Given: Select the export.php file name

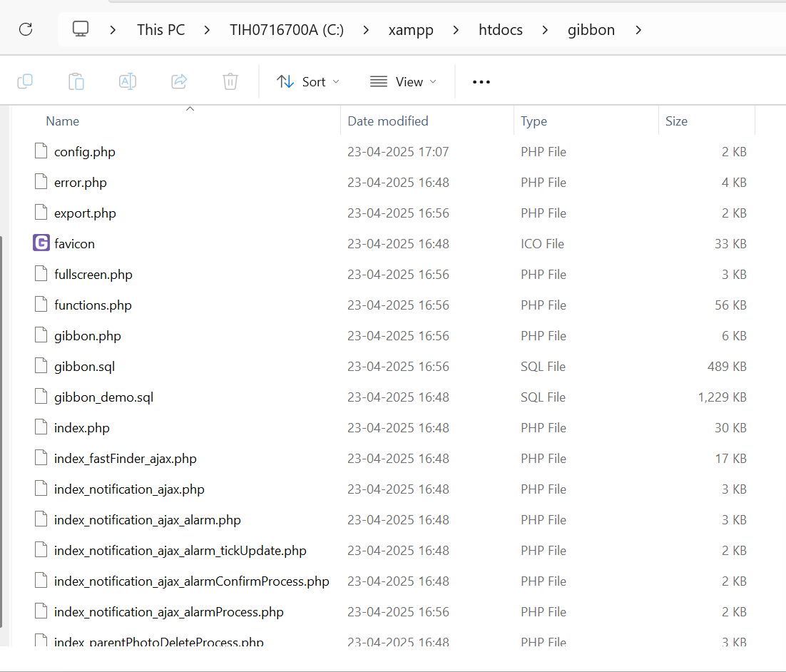Looking at the screenshot, I should 85,213.
